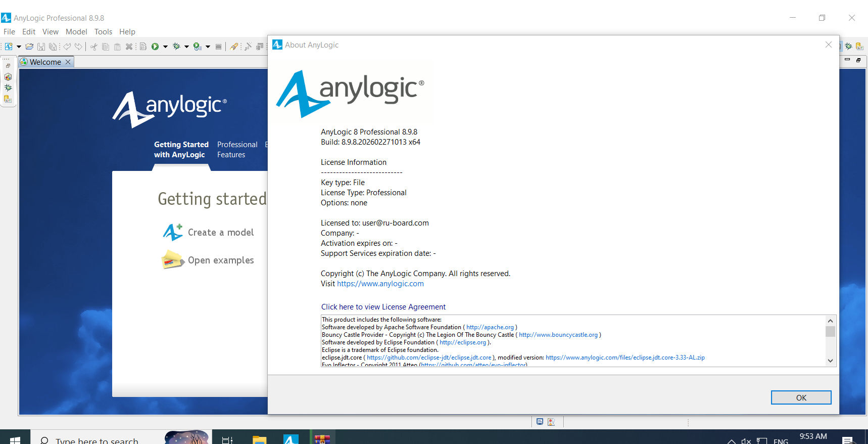Screen dimensions: 868x444
Task: Click the Build model icon
Action: coord(143,47)
